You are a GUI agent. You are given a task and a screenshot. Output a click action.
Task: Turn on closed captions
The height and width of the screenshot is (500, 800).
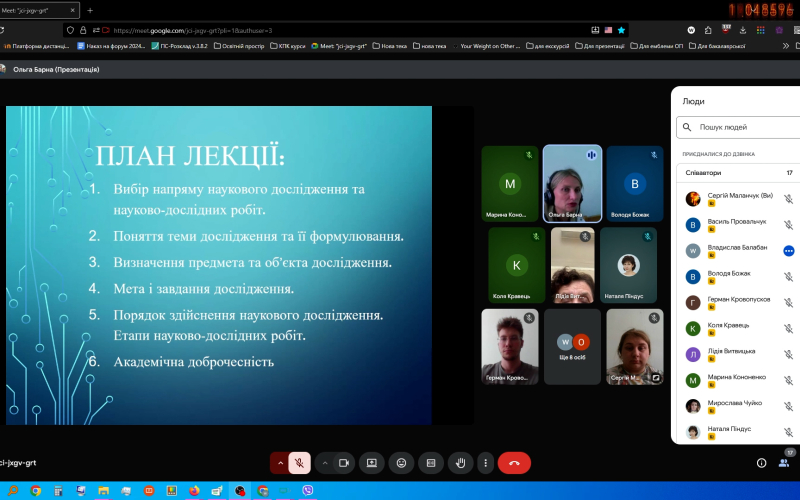pyautogui.click(x=431, y=463)
